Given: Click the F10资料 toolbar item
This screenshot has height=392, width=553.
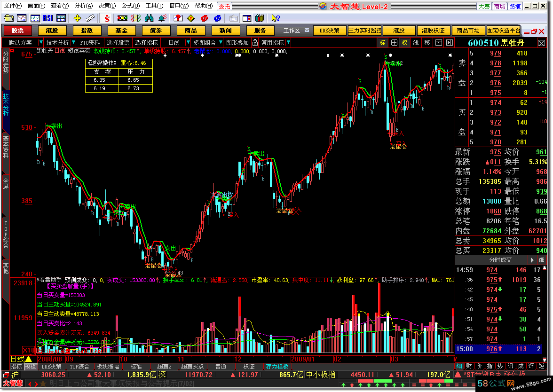Looking at the screenshot, I should [x=89, y=43].
